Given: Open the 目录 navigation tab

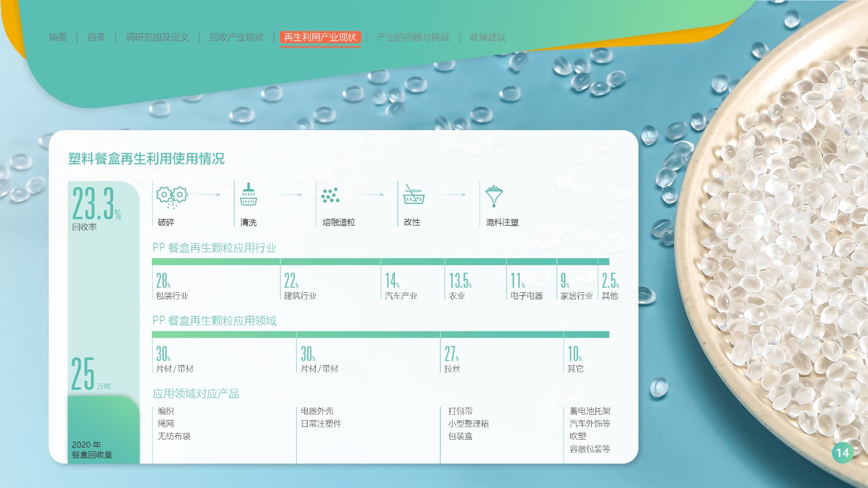Looking at the screenshot, I should click(97, 37).
